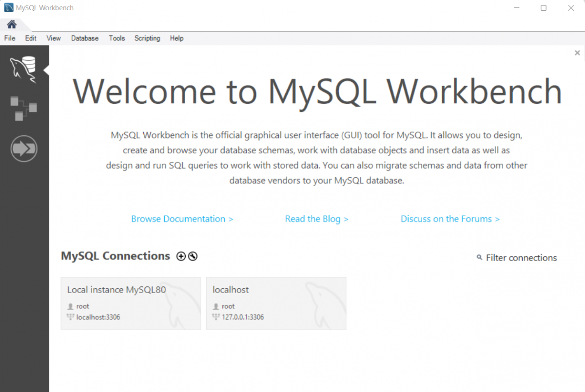Open the Scripting menu

(x=147, y=38)
